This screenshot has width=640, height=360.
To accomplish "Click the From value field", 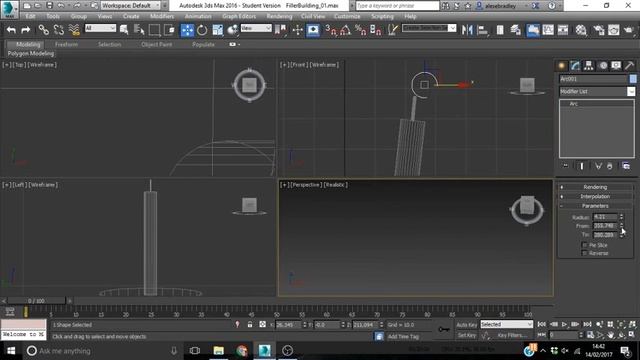I will pos(605,226).
